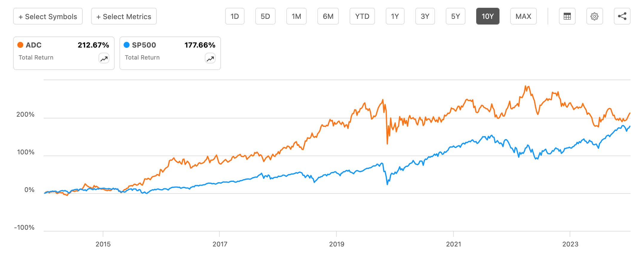Click the share icon
The image size is (644, 262).
pyautogui.click(x=622, y=16)
